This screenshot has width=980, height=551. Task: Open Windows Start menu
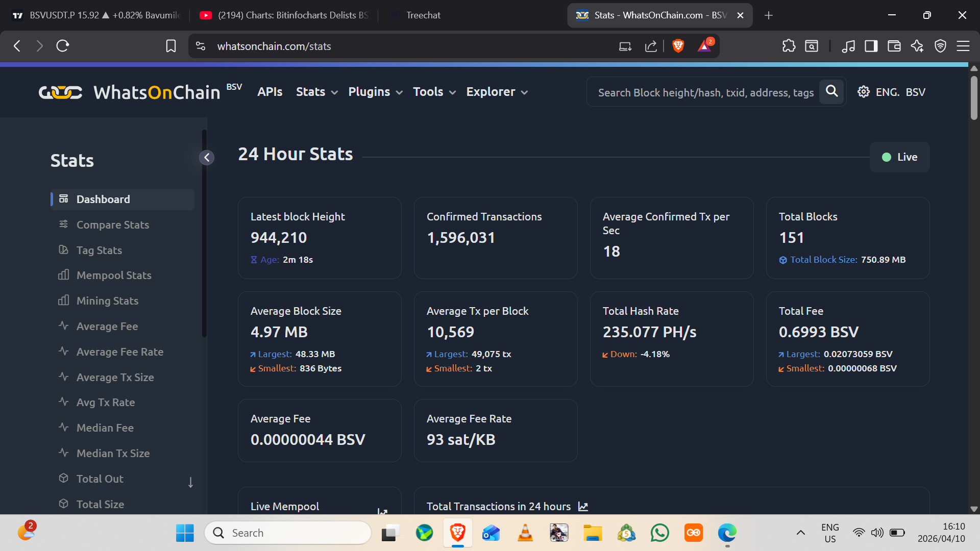185,533
